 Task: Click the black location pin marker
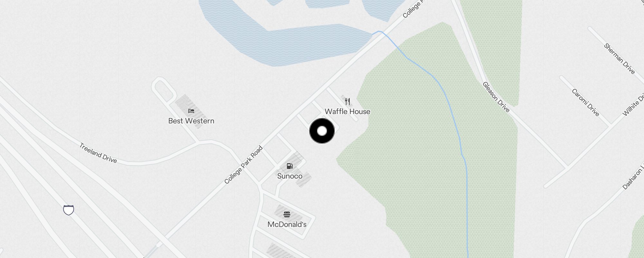pyautogui.click(x=322, y=131)
